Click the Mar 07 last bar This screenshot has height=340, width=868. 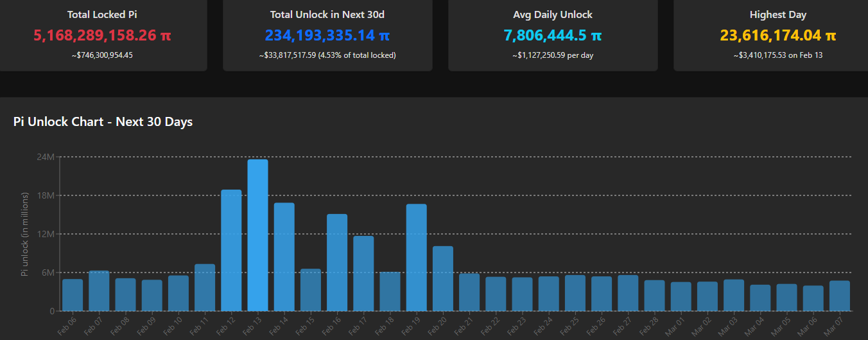(x=839, y=296)
